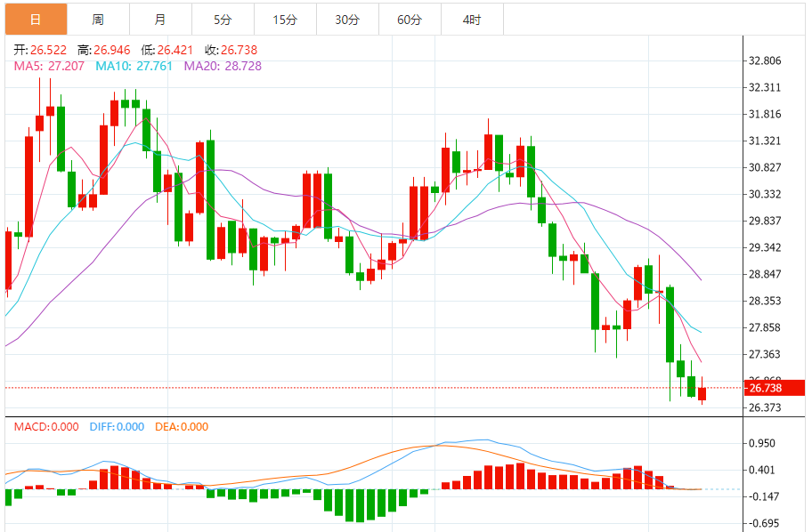Click the MACD:0.000 indicator label

(46, 427)
